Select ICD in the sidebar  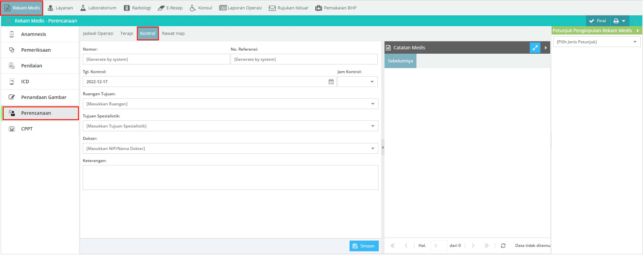[x=40, y=82]
